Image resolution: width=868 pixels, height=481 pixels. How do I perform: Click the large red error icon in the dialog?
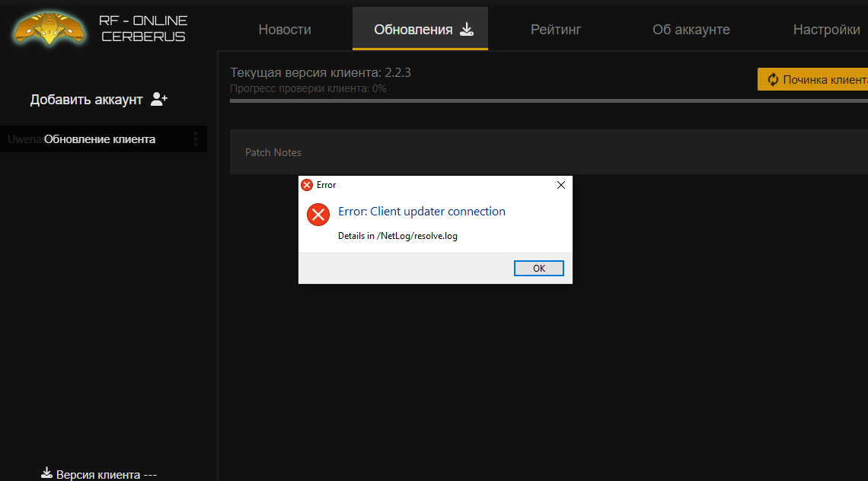point(318,215)
